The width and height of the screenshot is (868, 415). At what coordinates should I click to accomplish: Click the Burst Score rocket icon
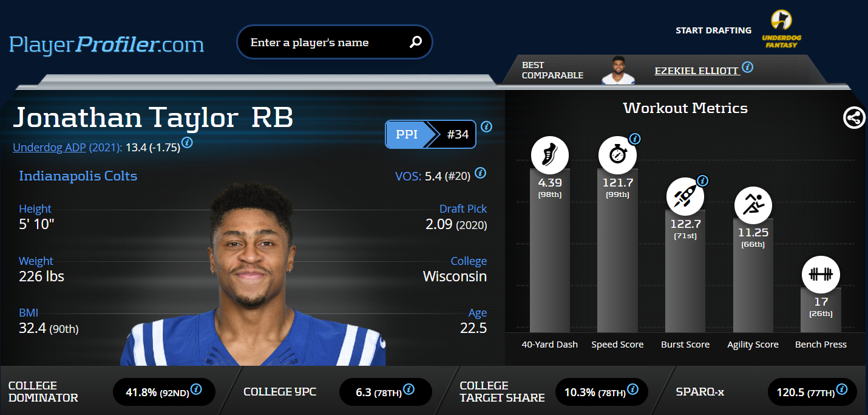click(x=685, y=197)
